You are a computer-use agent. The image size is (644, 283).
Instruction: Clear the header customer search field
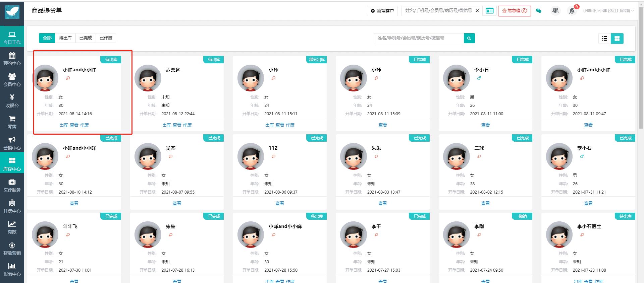pos(477,11)
